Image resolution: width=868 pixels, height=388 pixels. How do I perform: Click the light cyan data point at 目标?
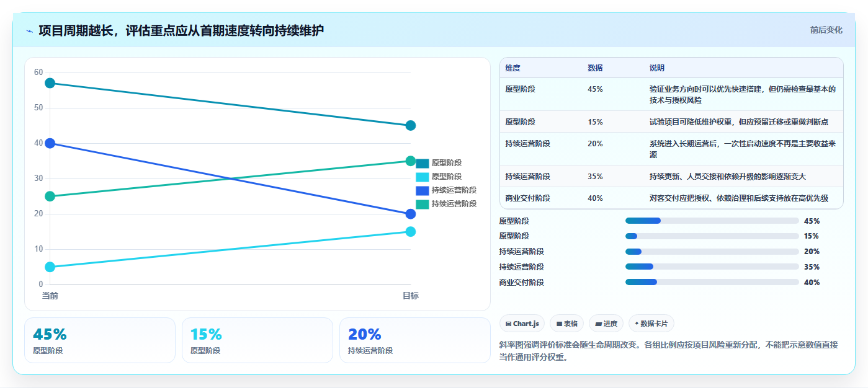[410, 232]
